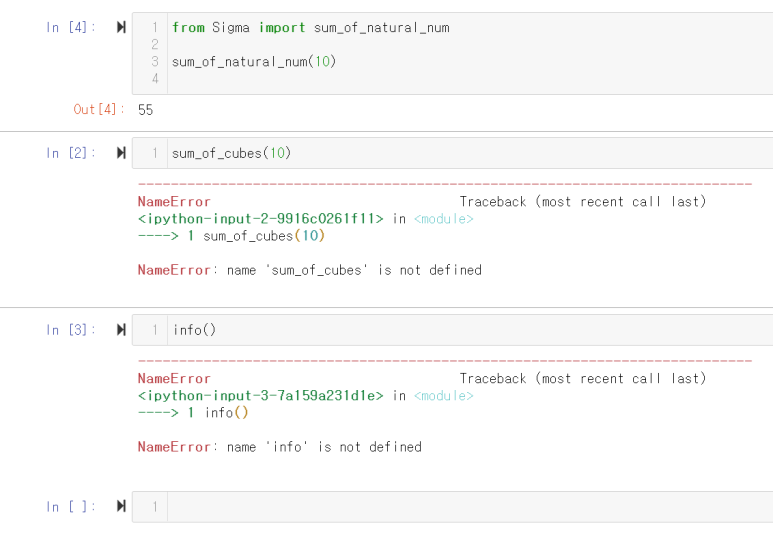
Task: Click inside the empty code cell editor
Action: click(470, 507)
